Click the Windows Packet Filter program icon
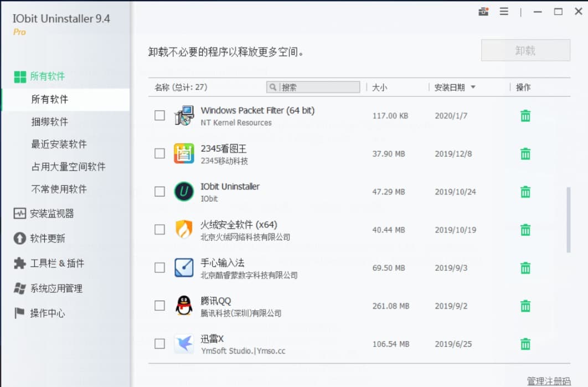 coord(184,116)
